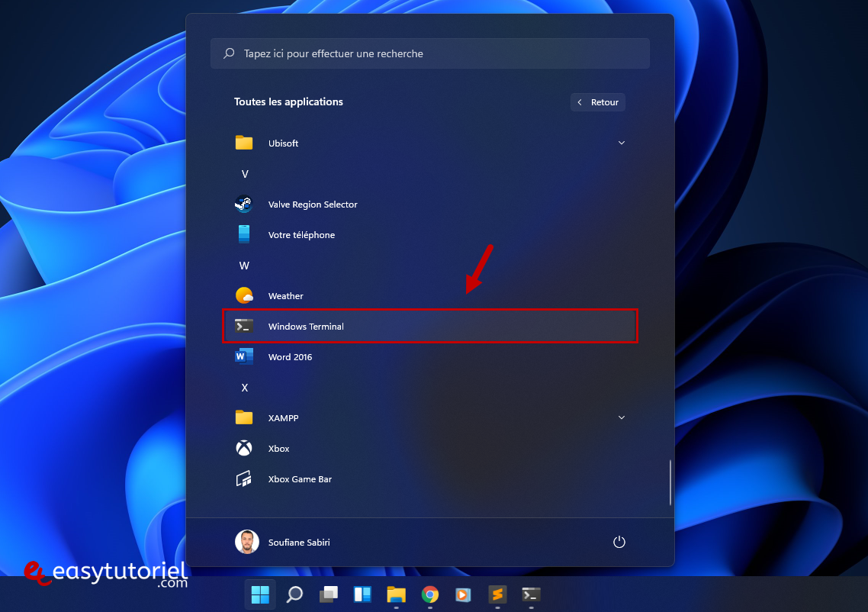Jump to letter W section header

coord(244,266)
